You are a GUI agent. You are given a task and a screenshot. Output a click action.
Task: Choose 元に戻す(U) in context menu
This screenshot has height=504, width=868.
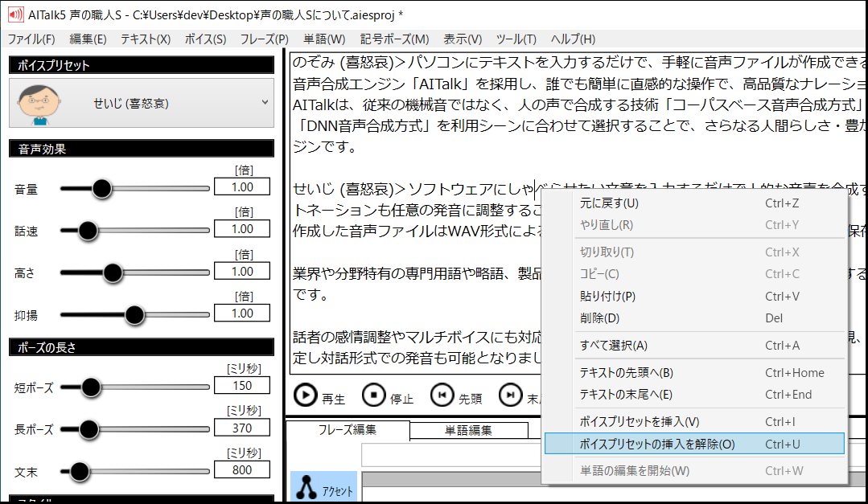point(694,203)
